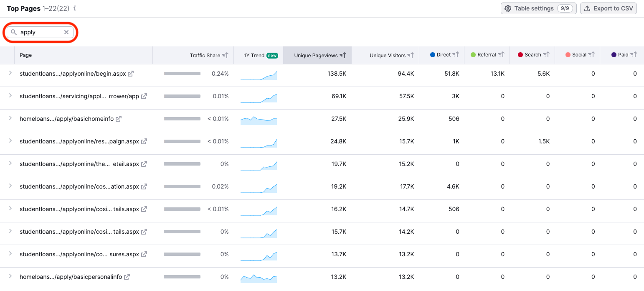
Task: Sort by Social traffic column
Action: (x=591, y=55)
